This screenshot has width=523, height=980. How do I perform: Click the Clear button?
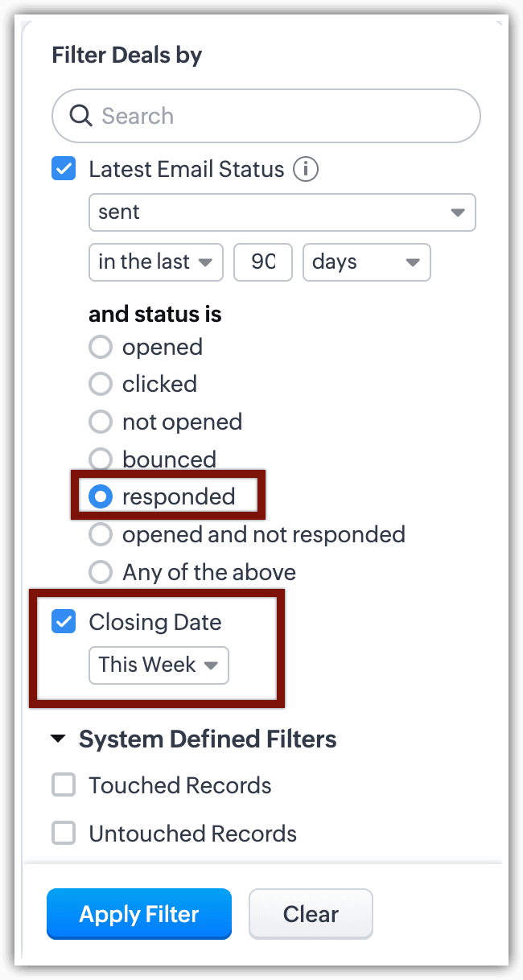coord(311,914)
